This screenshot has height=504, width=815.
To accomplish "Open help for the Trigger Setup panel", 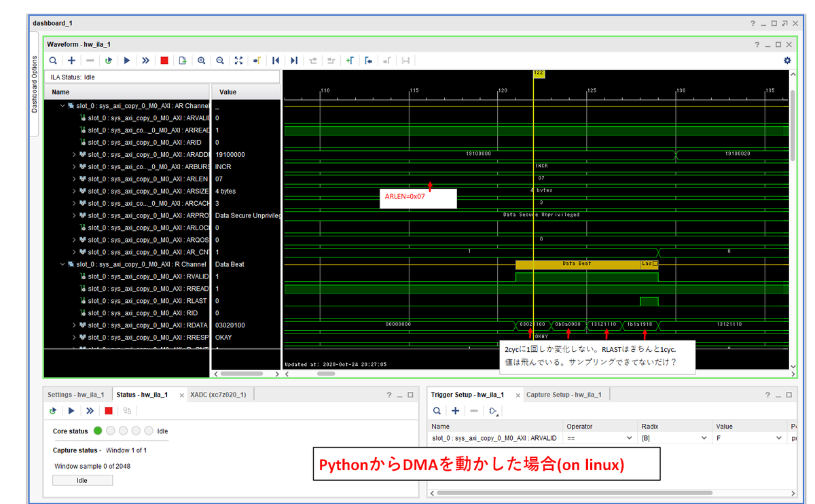I will [766, 395].
